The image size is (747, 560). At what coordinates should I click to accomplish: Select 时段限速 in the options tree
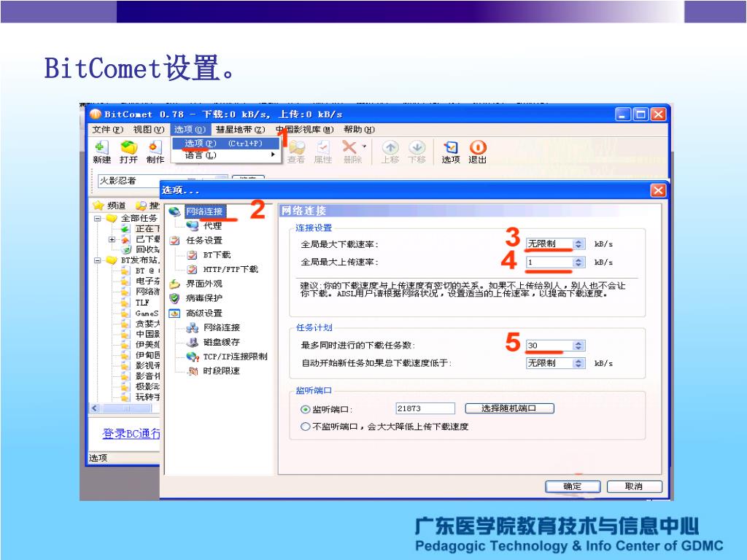pos(222,371)
